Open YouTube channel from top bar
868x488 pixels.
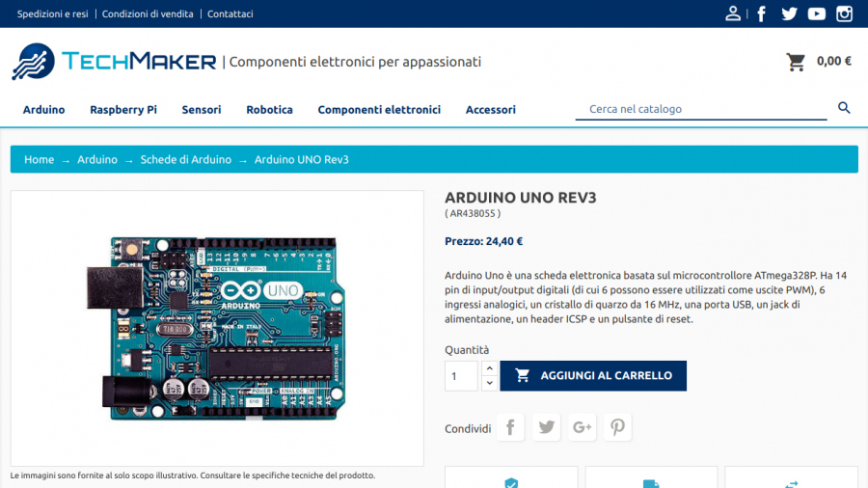click(817, 14)
